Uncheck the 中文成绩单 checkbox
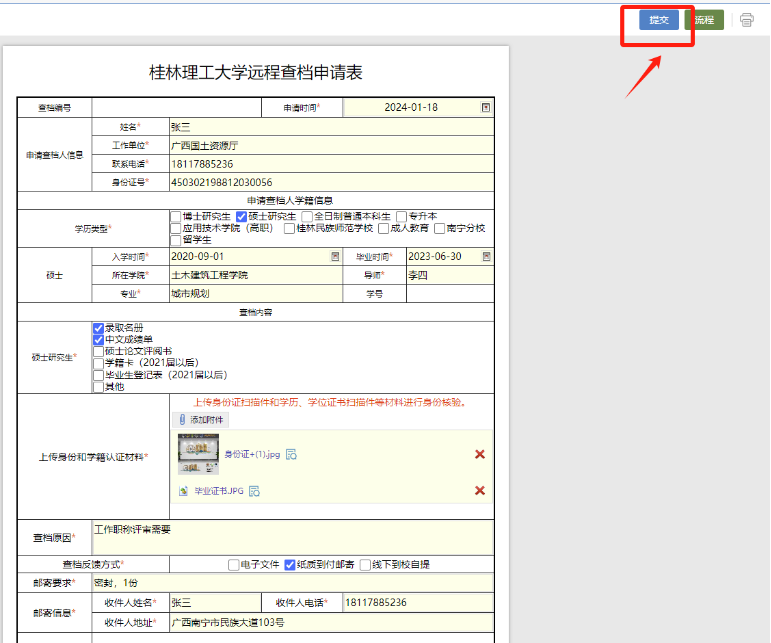 point(97,340)
